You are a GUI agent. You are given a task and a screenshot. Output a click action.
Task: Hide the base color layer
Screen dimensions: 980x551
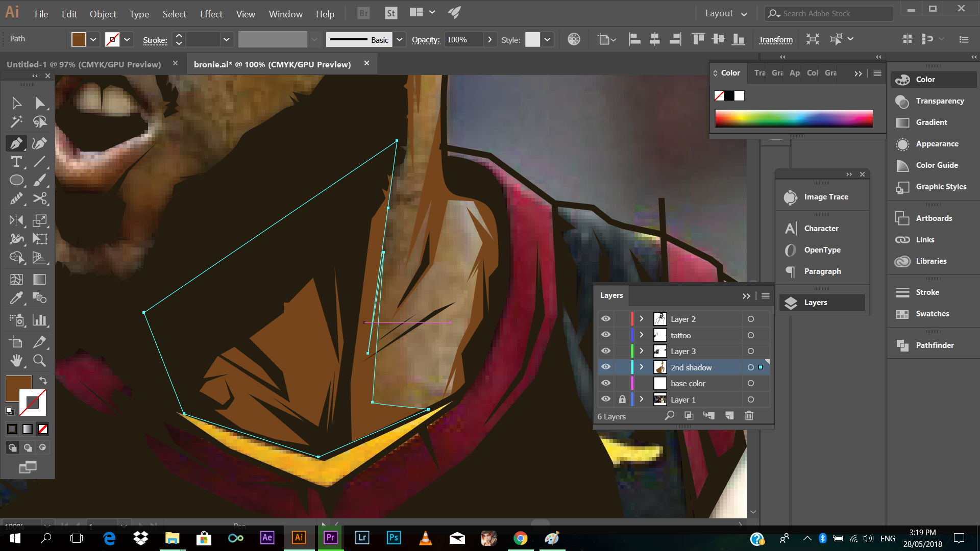[x=606, y=383]
